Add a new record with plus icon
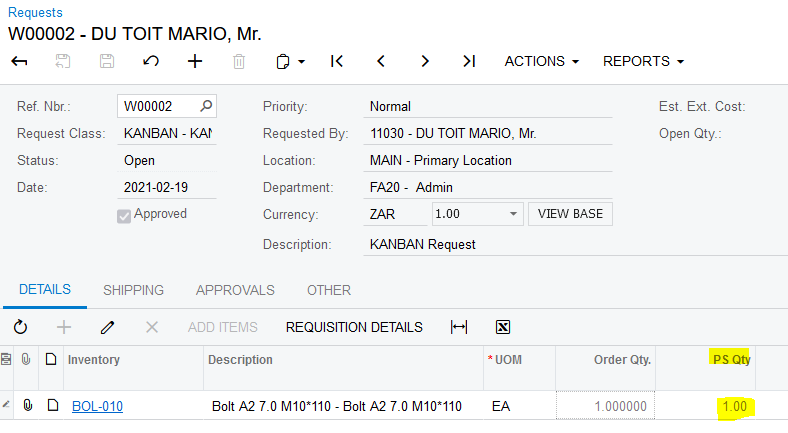 pyautogui.click(x=195, y=61)
